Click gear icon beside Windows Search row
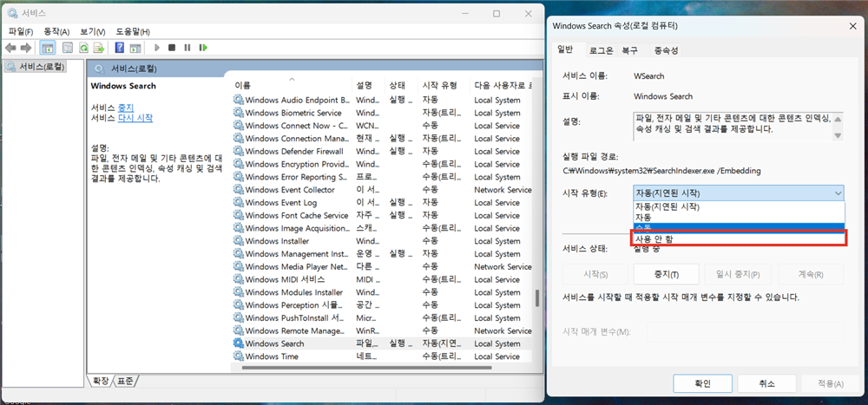The width and height of the screenshot is (868, 405). (238, 343)
